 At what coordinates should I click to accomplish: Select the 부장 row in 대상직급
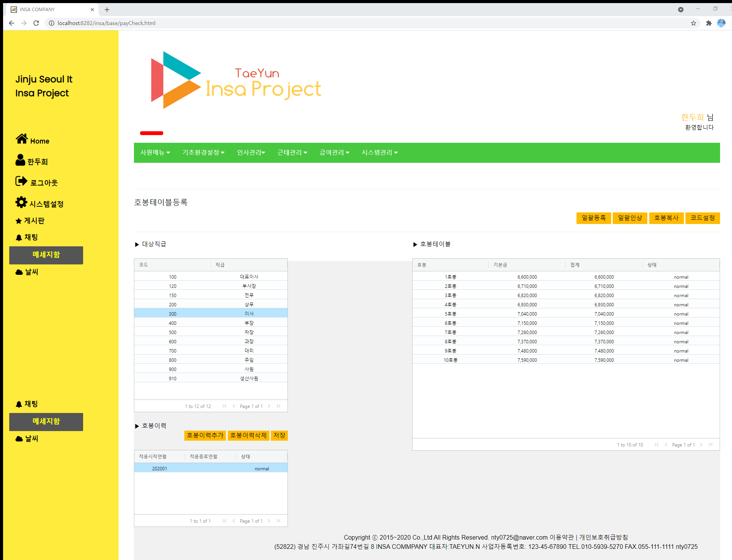click(x=211, y=323)
